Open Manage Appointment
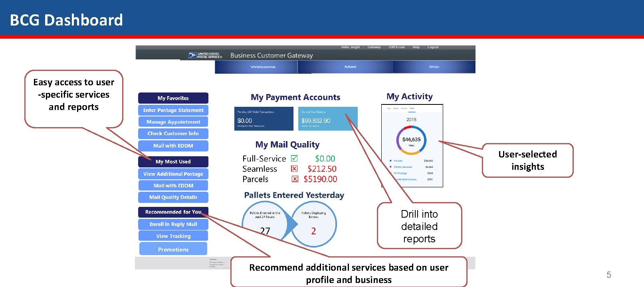The height and width of the screenshot is (287, 644). [x=173, y=122]
